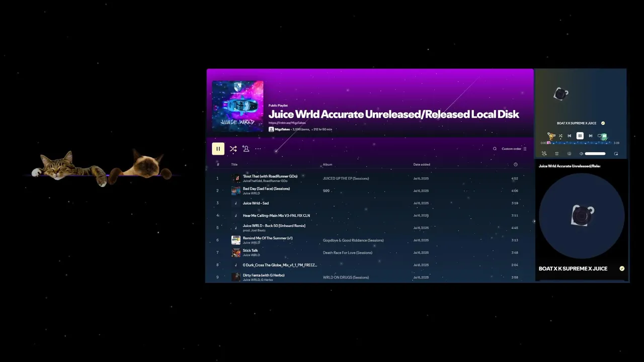The height and width of the screenshot is (362, 644).
Task: Click the yellow character icon beside shuffle
Action: pos(551,136)
